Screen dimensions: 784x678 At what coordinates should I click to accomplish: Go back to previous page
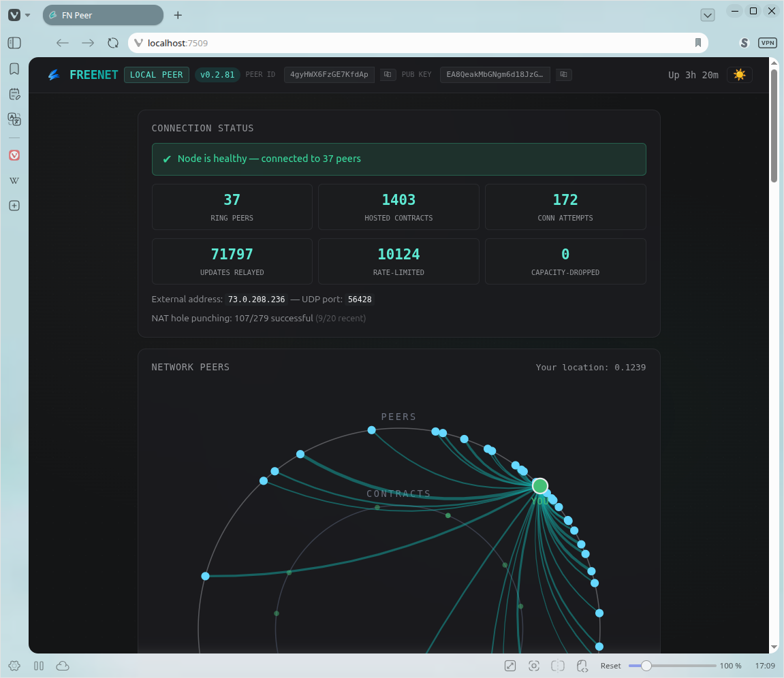click(x=63, y=43)
